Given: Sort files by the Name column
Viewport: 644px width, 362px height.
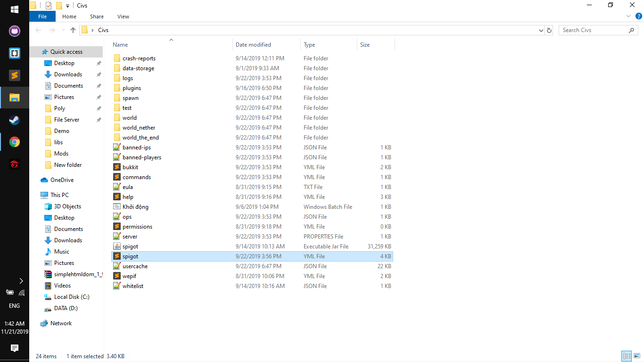Looking at the screenshot, I should pyautogui.click(x=172, y=45).
